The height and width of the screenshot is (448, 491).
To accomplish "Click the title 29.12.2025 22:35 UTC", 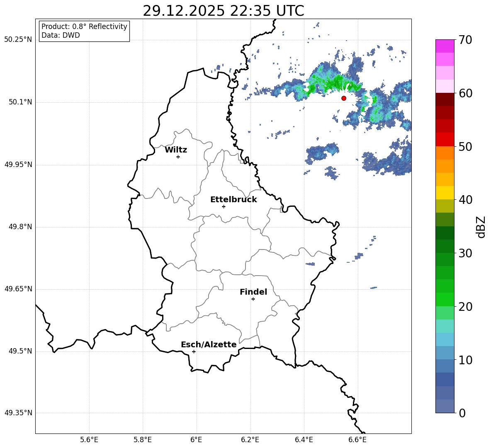I will coord(224,11).
